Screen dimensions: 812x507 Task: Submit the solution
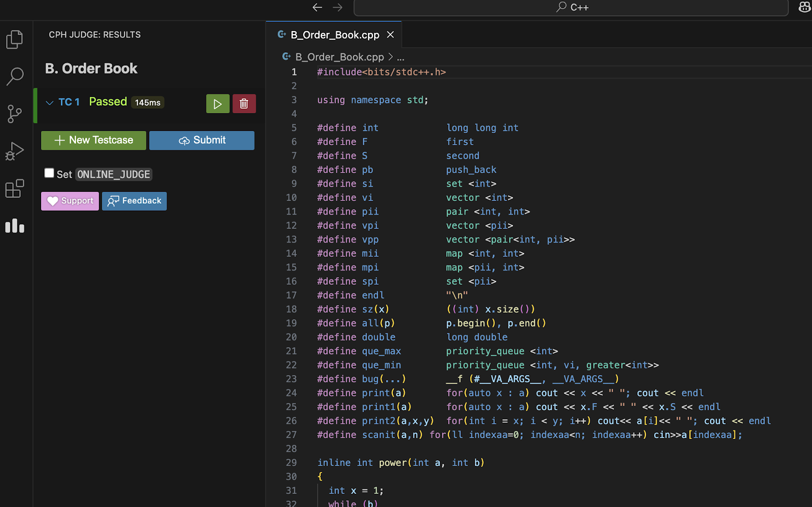coord(202,141)
